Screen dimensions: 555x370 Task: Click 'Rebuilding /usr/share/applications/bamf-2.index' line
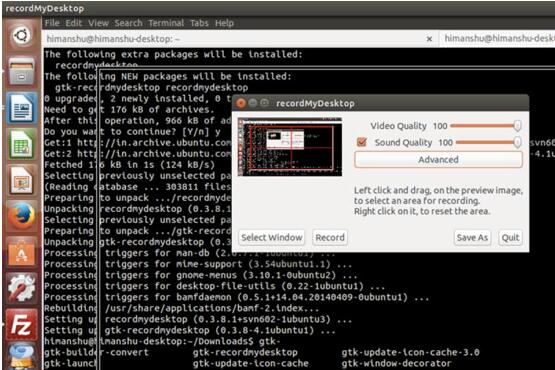click(182, 308)
